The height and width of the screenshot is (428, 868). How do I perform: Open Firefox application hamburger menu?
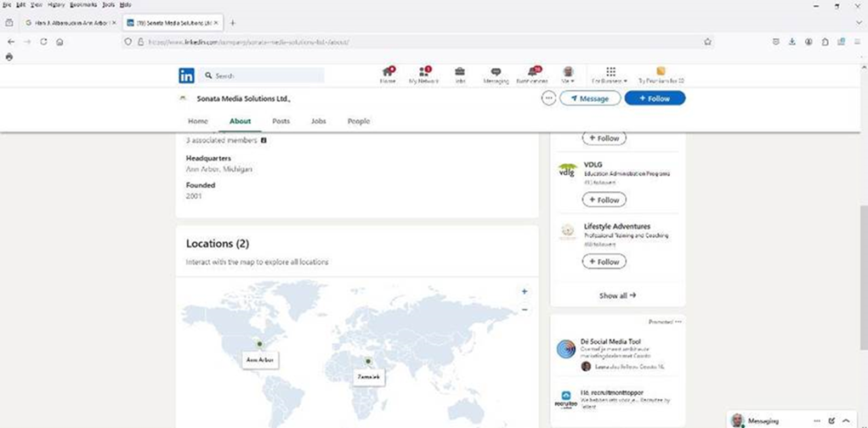click(857, 42)
